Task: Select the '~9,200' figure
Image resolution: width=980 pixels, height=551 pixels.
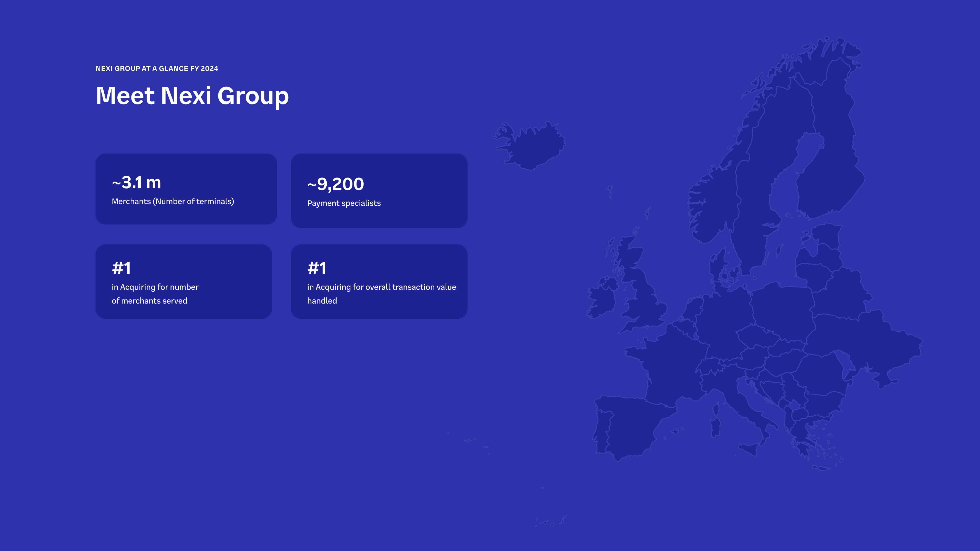Action: (336, 184)
